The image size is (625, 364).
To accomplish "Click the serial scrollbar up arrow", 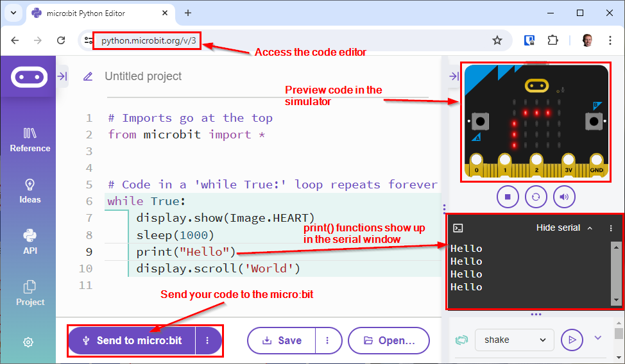I will point(616,247).
